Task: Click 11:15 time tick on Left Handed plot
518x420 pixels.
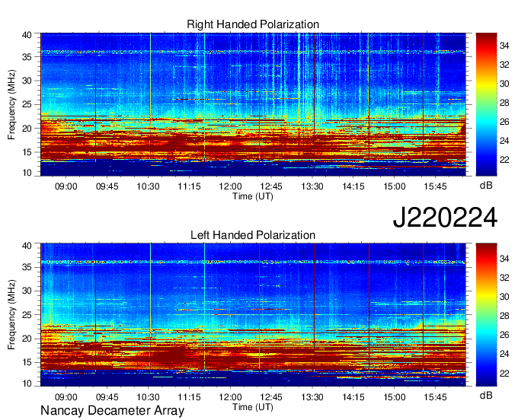Action: coord(189,397)
